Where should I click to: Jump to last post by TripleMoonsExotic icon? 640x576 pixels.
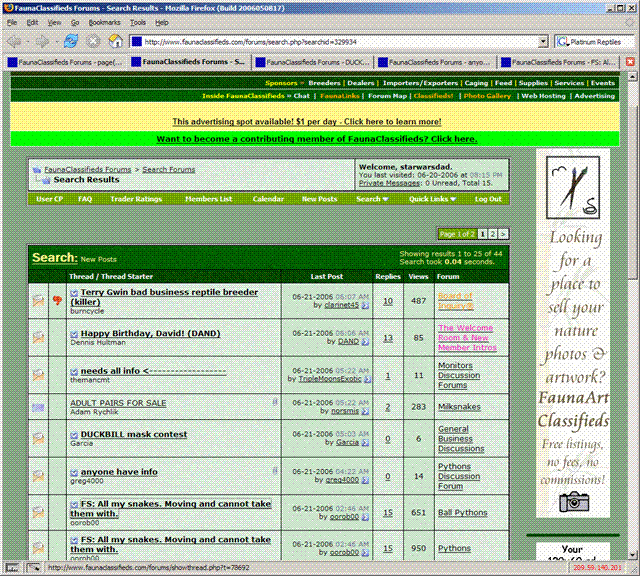(x=367, y=379)
